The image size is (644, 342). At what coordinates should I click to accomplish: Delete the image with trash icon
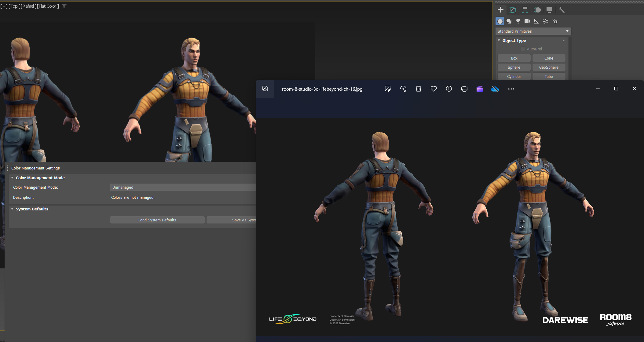click(419, 89)
